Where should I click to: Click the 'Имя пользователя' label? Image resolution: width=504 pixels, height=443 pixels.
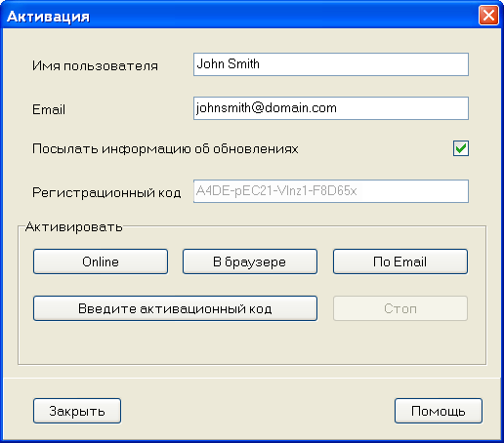click(95, 66)
